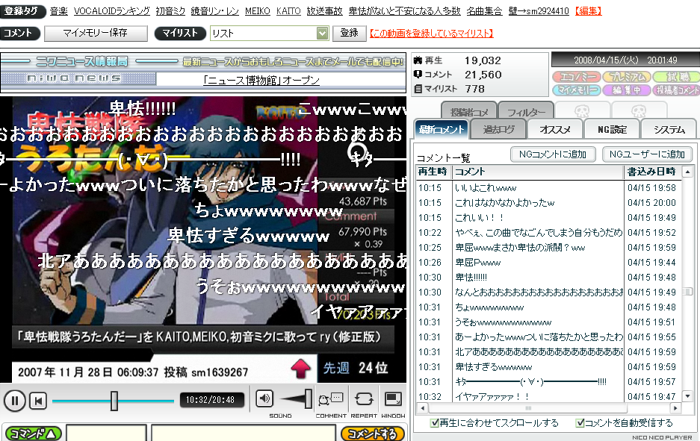Rewind video to the beginning
Screen dimensions: 700x441
point(38,401)
